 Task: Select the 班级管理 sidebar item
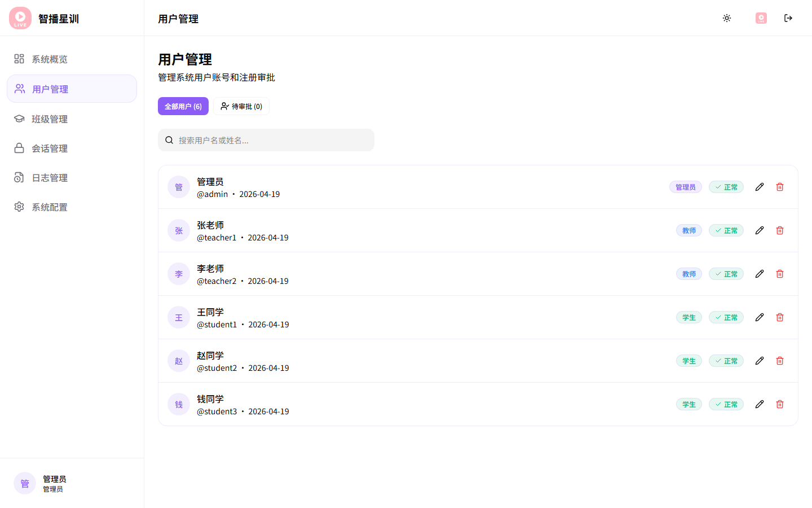coord(50,119)
